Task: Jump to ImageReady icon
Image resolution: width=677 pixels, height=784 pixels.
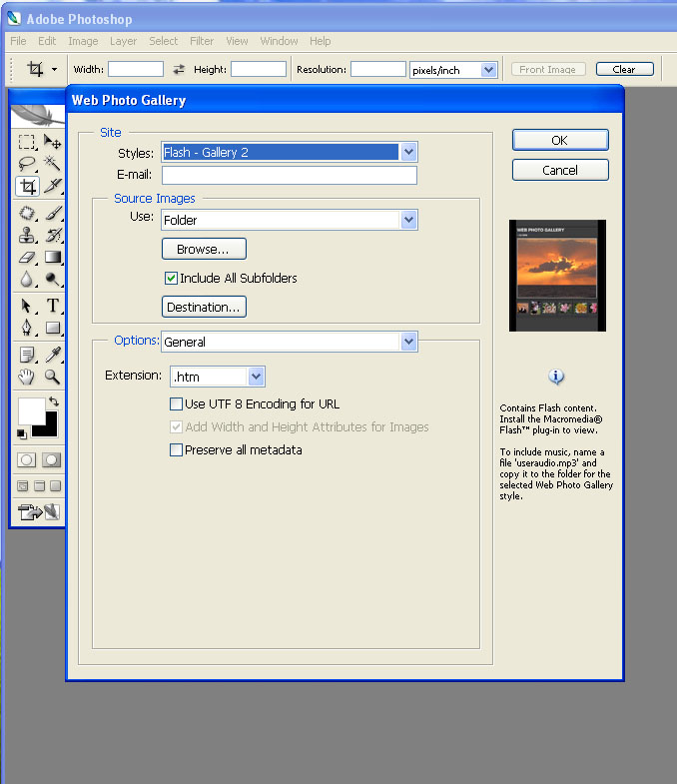Action: coord(39,511)
